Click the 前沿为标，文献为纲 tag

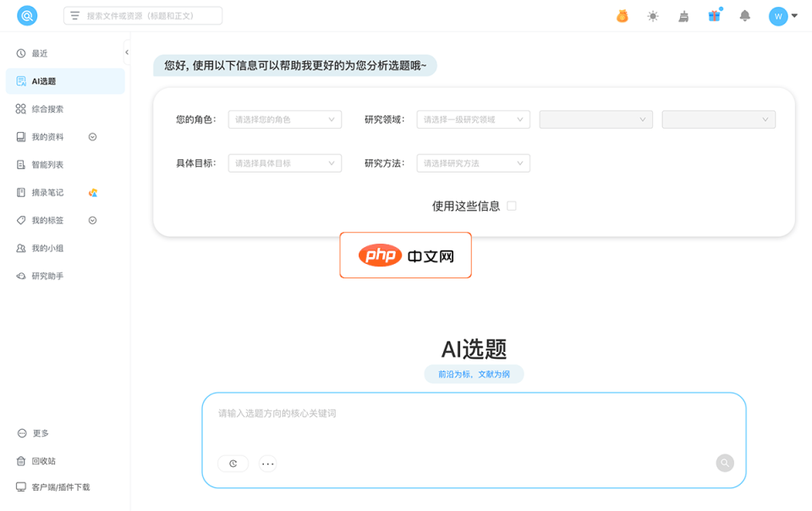[474, 374]
